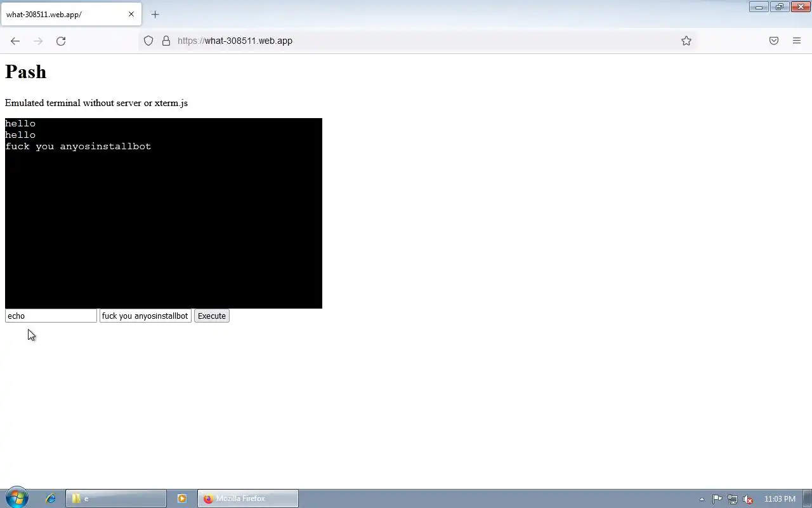Switch to the Mozilla Firefox taskbar button

pyautogui.click(x=248, y=498)
